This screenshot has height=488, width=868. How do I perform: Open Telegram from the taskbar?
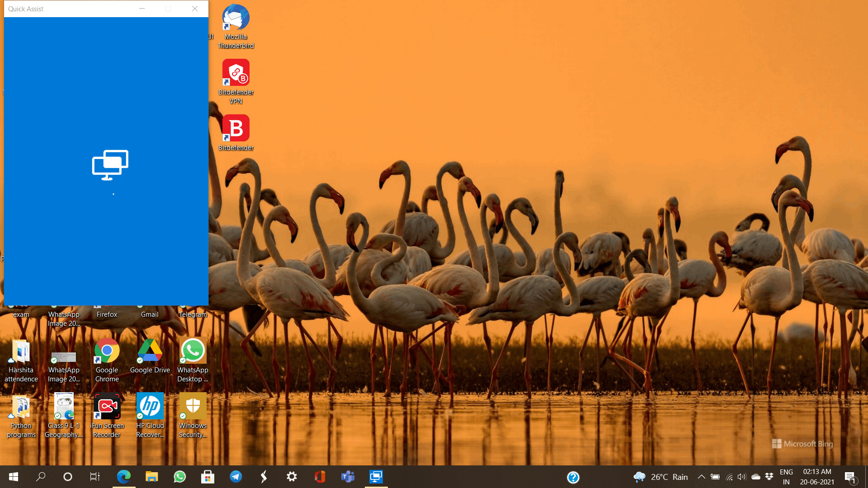tap(236, 477)
